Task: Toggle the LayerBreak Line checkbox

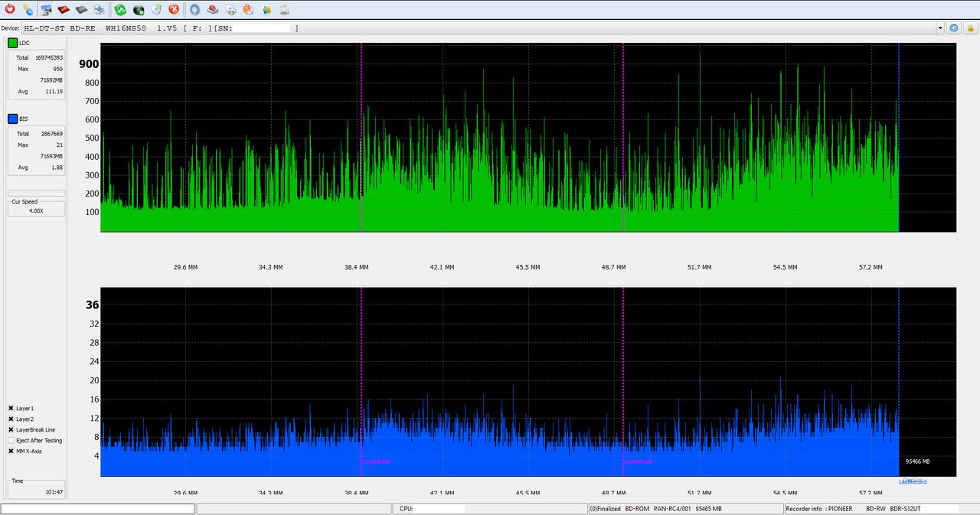Action: [x=11, y=430]
